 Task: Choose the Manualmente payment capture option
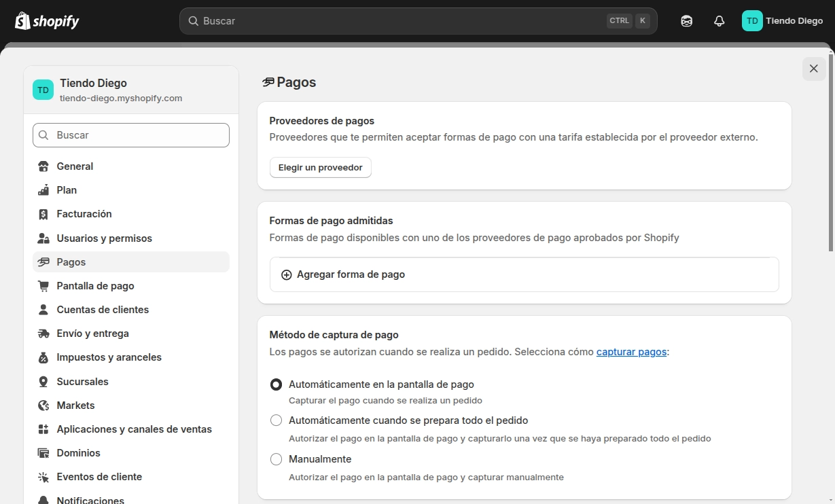276,458
